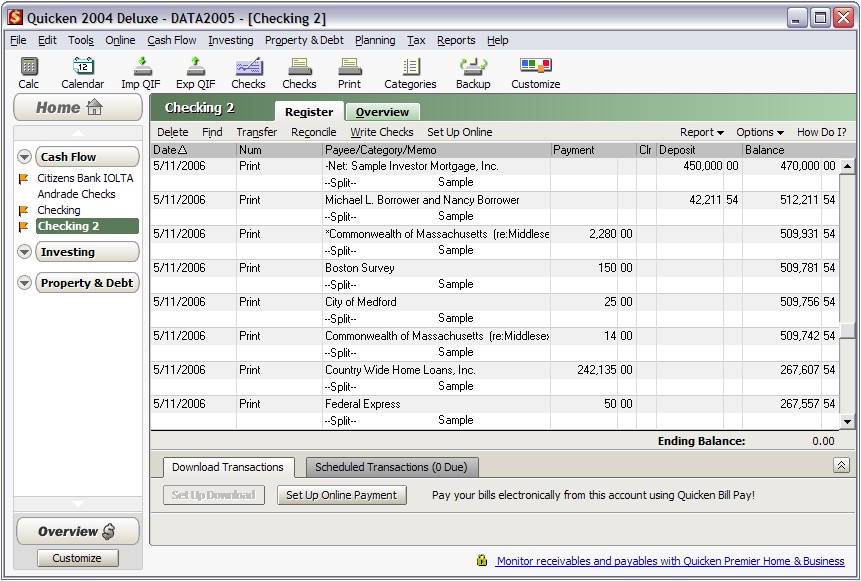Click the register scrollbar up arrow

(x=847, y=166)
